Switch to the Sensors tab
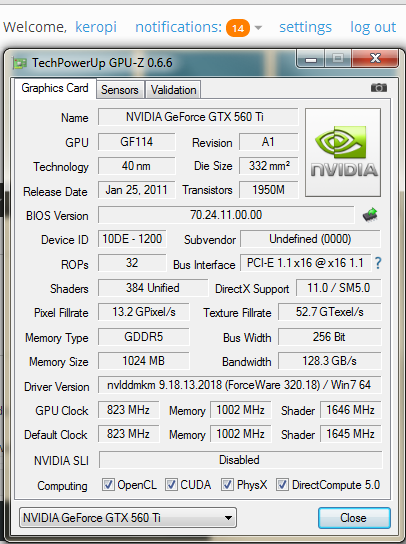406x544 pixels. (x=120, y=90)
